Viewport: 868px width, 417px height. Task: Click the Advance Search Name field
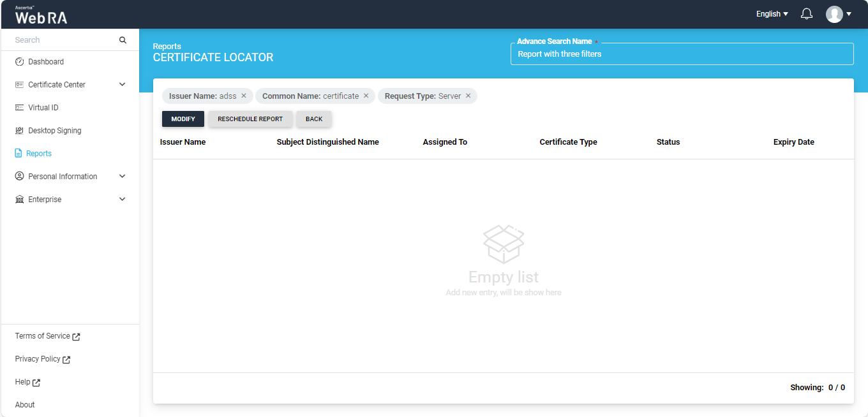682,54
